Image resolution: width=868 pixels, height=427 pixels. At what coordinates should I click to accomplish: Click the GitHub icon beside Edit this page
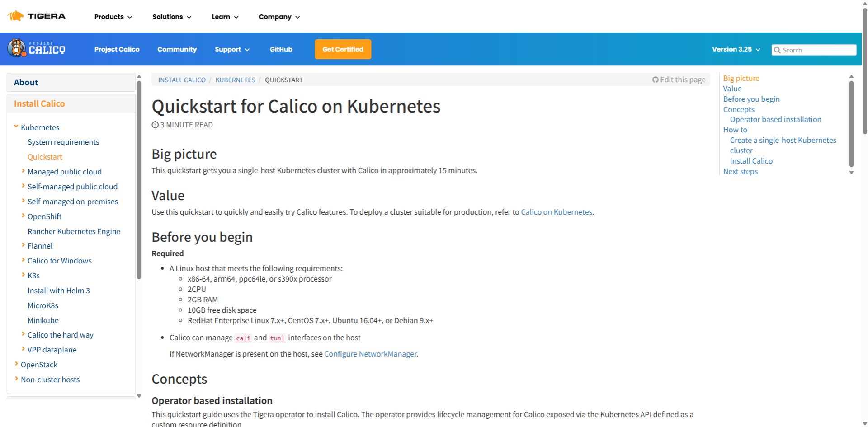point(655,80)
